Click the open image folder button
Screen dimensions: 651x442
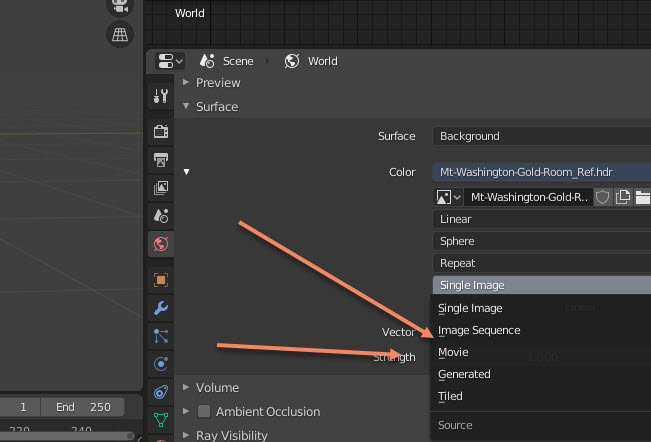[642, 197]
